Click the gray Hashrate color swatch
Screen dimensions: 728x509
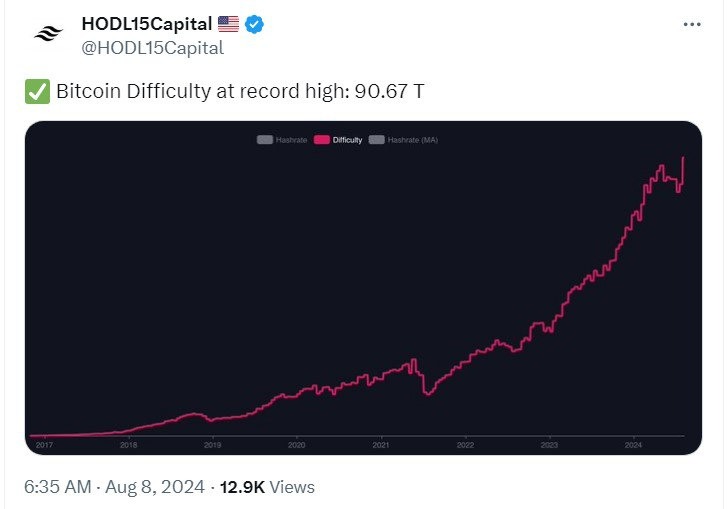point(265,140)
